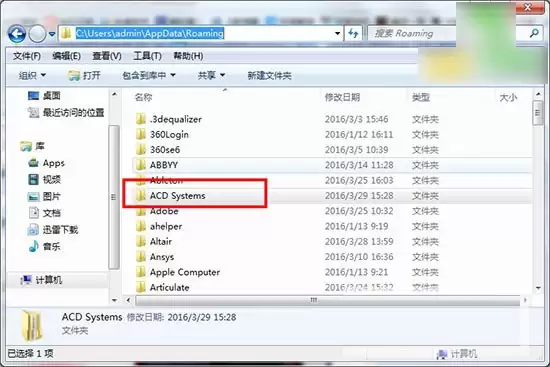Click the 打开 toolbar button

[x=85, y=75]
